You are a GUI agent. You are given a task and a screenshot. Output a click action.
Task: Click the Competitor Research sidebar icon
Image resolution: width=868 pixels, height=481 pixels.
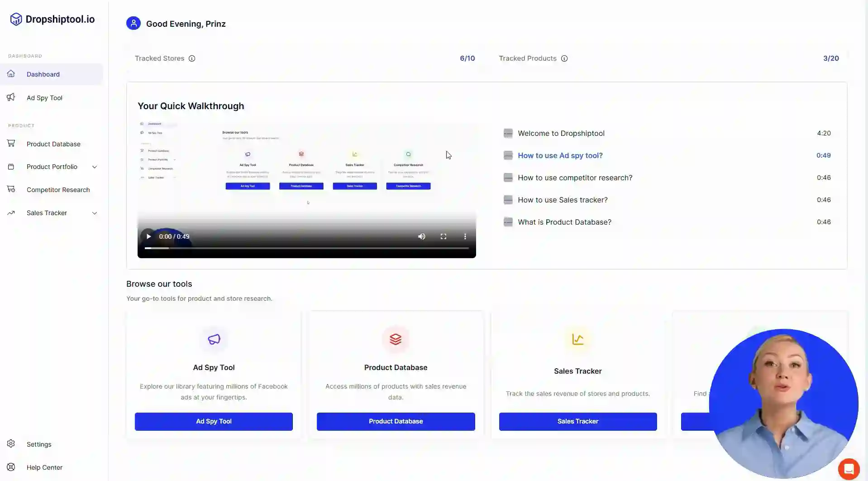(11, 189)
